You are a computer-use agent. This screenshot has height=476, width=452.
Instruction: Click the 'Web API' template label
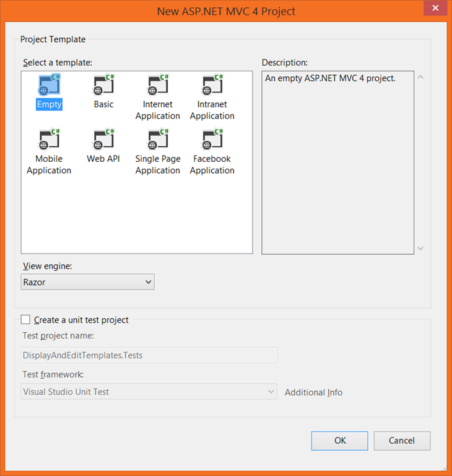(103, 159)
